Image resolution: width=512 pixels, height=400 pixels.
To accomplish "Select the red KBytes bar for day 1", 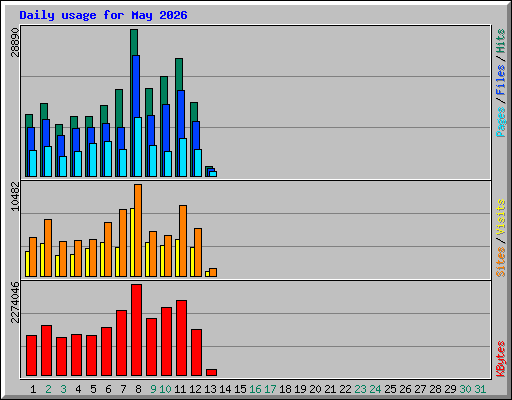I will point(31,356).
